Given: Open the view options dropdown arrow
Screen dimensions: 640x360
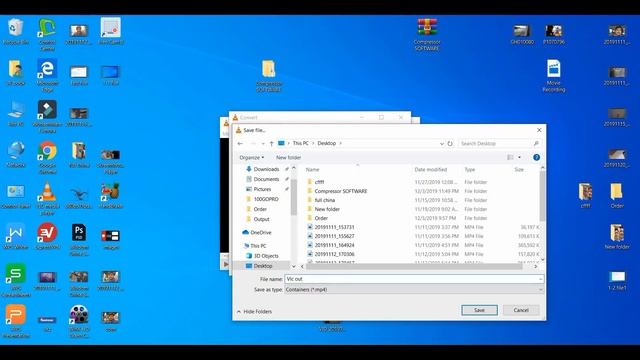Looking at the screenshot, I should tap(520, 158).
